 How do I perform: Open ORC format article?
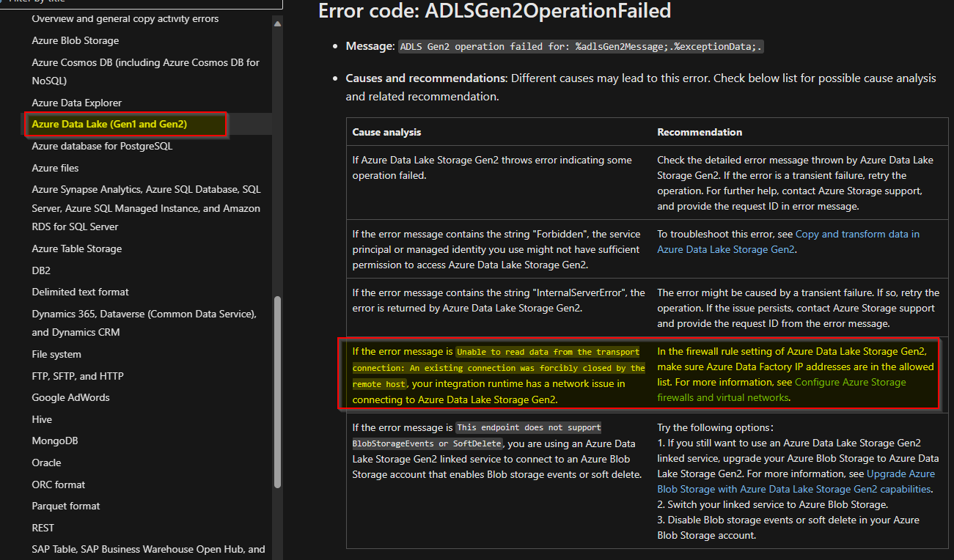click(58, 485)
